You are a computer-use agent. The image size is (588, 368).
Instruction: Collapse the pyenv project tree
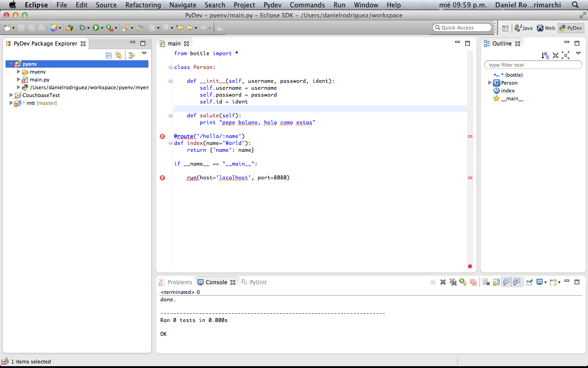[11, 64]
